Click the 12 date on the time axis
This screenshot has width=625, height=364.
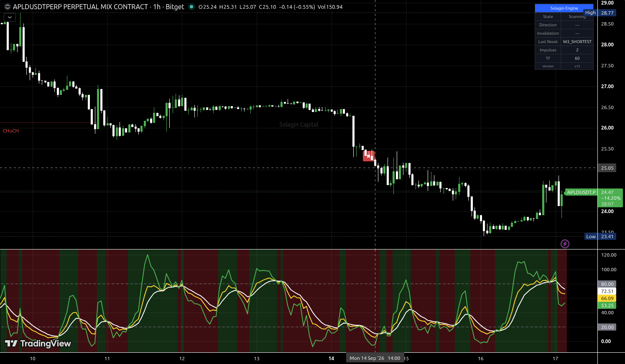tap(182, 359)
